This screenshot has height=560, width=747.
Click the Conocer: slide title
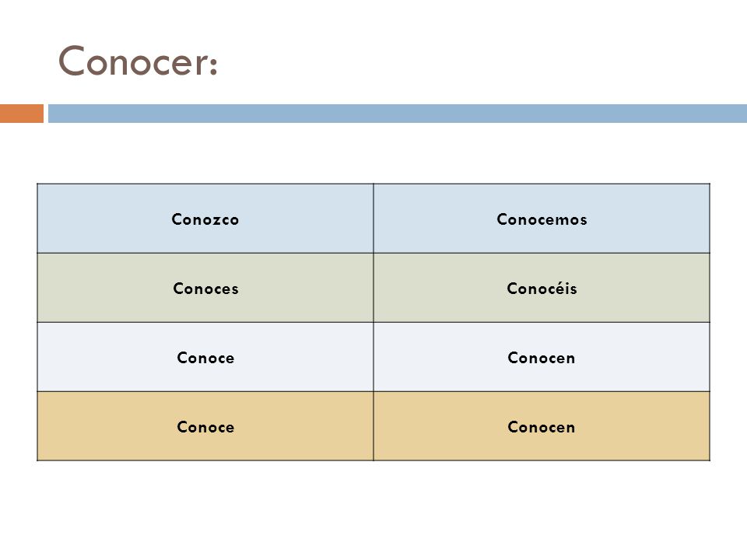tap(139, 61)
